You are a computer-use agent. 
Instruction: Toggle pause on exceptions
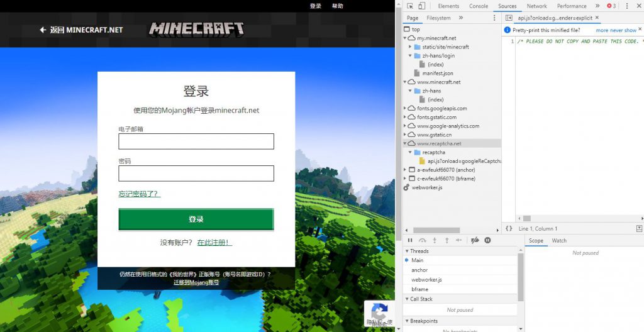click(x=487, y=240)
